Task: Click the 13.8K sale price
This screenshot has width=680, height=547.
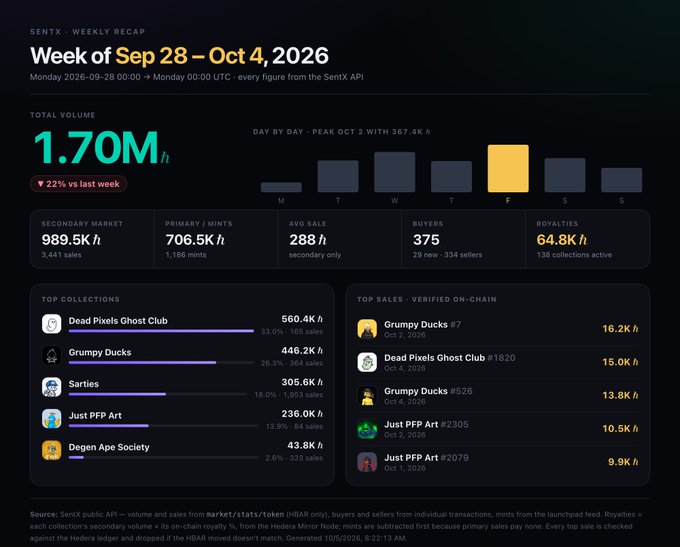Action: pyautogui.click(x=620, y=396)
